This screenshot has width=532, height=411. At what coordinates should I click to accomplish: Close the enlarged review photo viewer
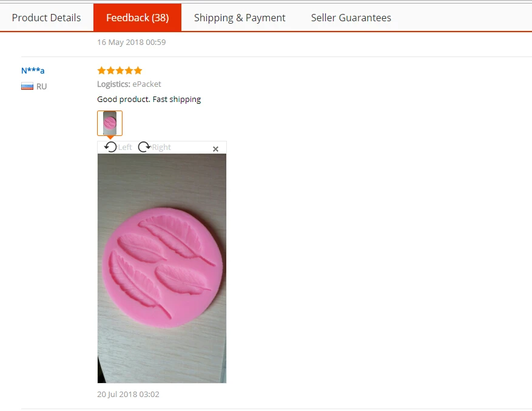[215, 149]
